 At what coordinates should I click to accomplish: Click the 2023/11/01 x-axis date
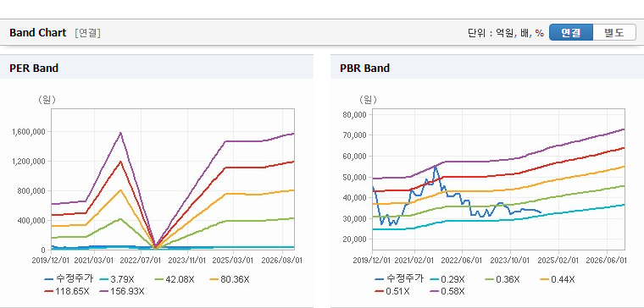tap(187, 260)
